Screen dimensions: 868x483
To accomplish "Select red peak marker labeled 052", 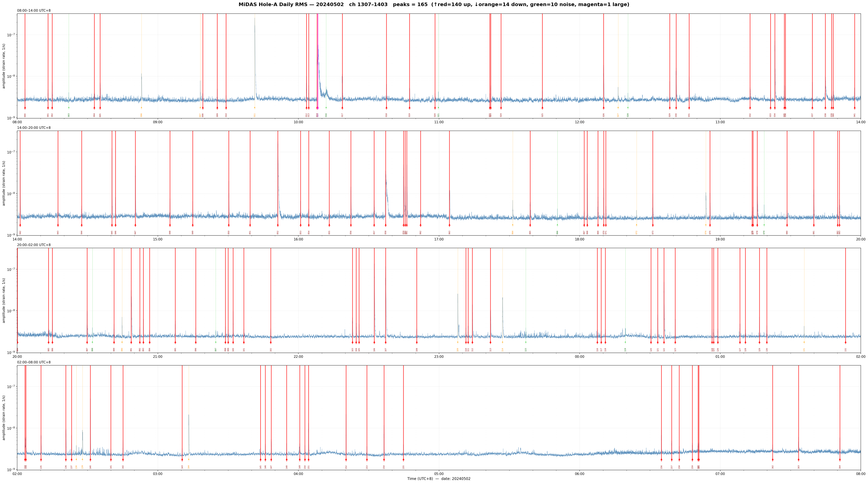I will pos(278,225).
